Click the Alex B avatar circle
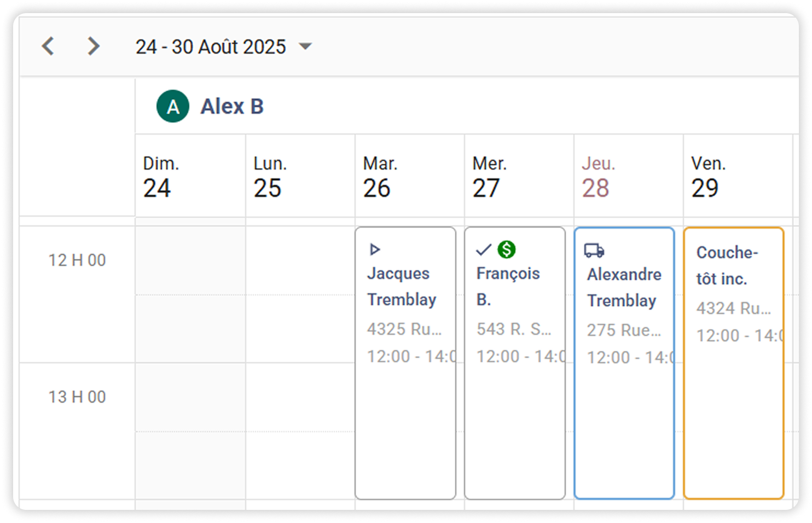Viewport: 812px width, 523px height. coord(173,106)
